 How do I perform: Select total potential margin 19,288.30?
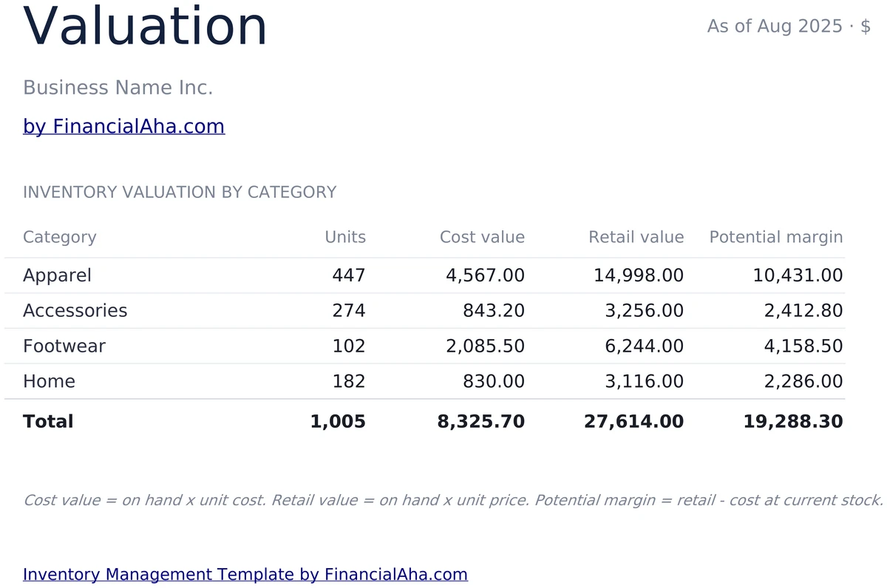tap(793, 422)
